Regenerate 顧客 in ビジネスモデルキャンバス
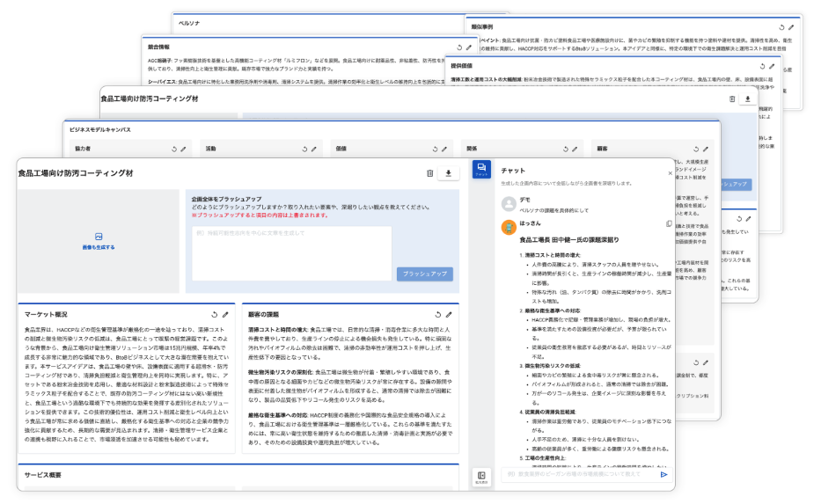Image resolution: width=821 pixels, height=504 pixels. coord(695,150)
